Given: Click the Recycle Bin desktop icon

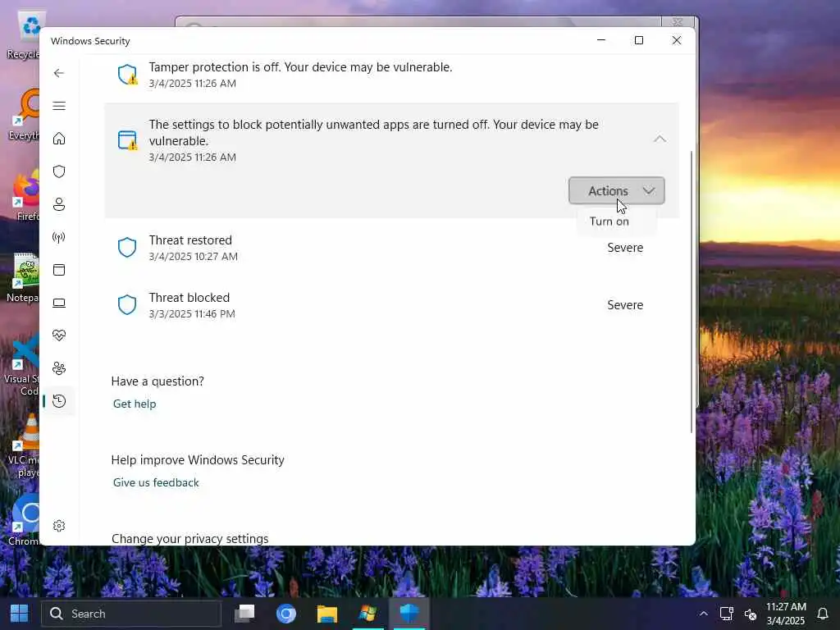Looking at the screenshot, I should [23, 34].
